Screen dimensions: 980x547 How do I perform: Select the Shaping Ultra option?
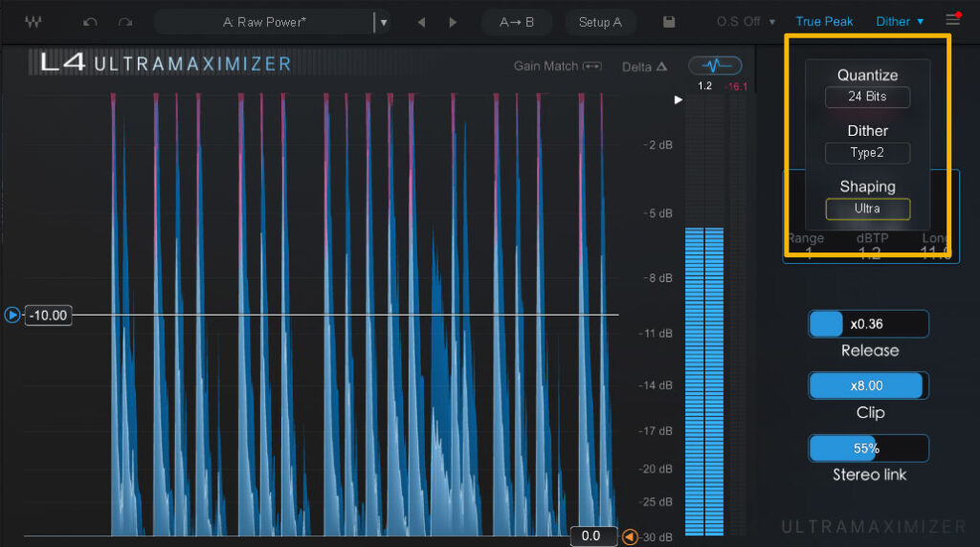867,208
